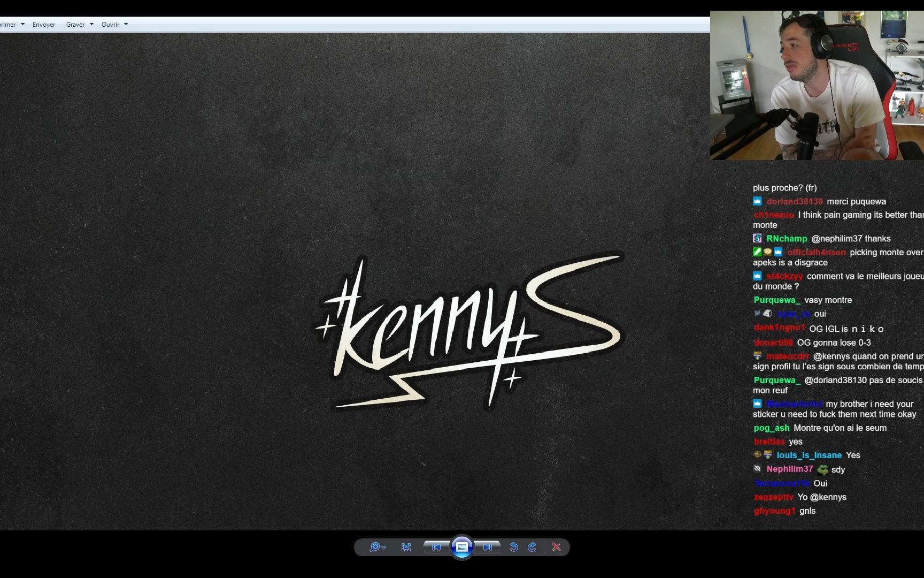The height and width of the screenshot is (578, 924).
Task: Start the slideshow with the center button
Action: [462, 547]
